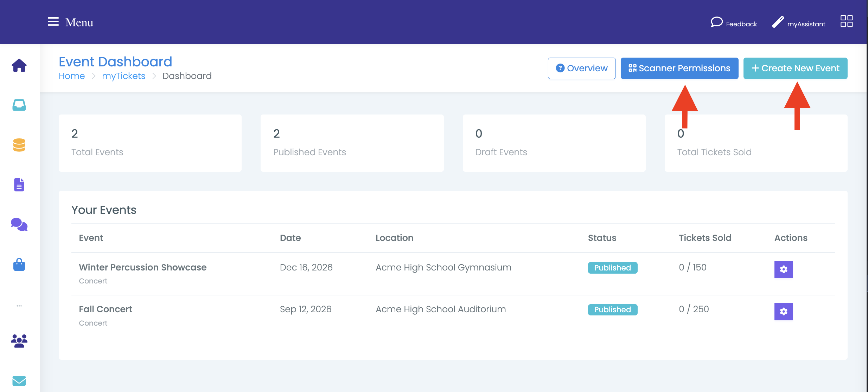Go to Home breadcrumb link
Viewport: 868px width, 392px height.
tap(72, 76)
